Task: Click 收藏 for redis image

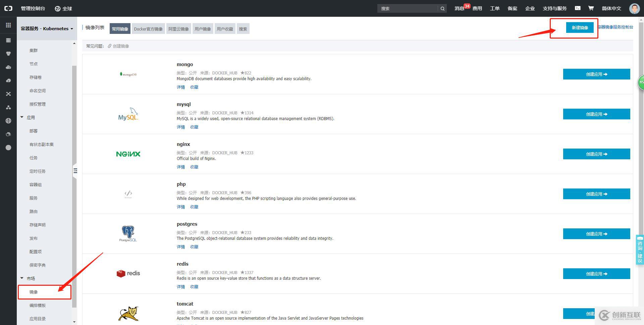Action: (194, 287)
